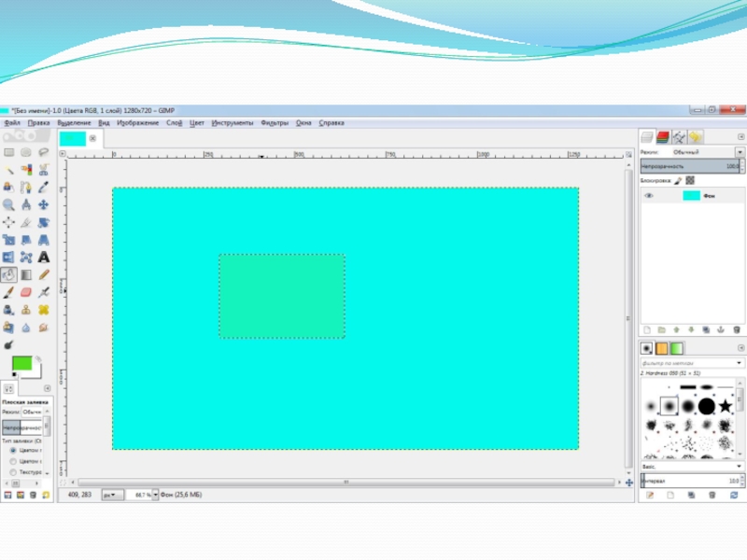747x560 pixels.
Task: Select the Text tool
Action: tap(44, 257)
